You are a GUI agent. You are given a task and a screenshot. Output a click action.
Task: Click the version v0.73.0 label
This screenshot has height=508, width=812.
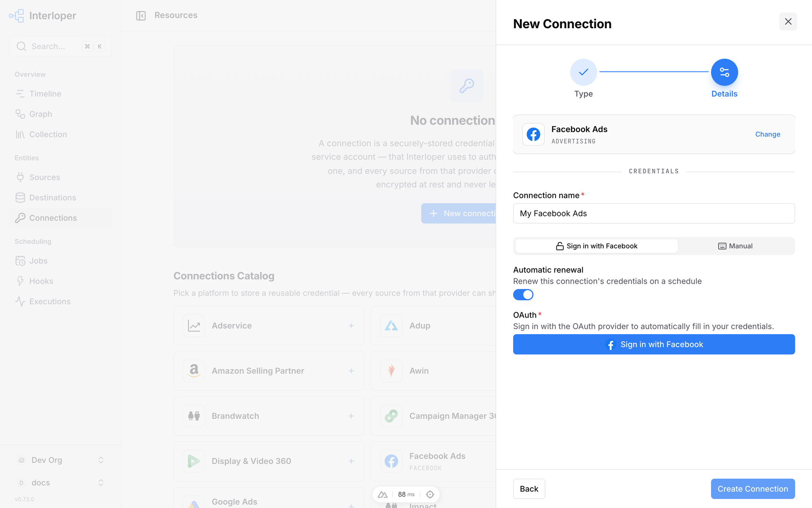(x=24, y=499)
